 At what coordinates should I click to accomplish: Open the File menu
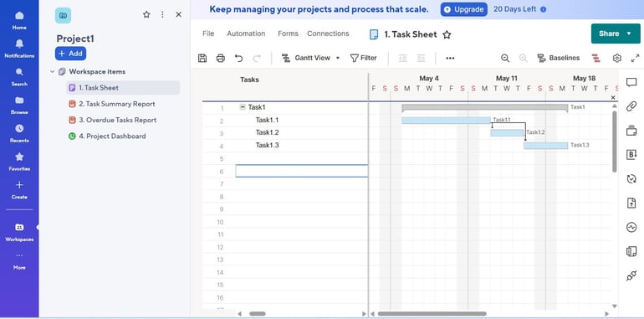pyautogui.click(x=208, y=33)
